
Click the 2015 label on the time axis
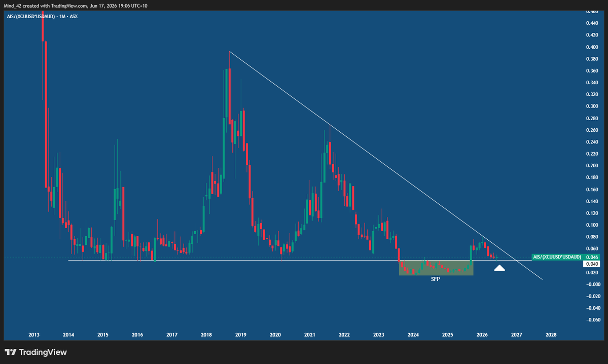103,335
